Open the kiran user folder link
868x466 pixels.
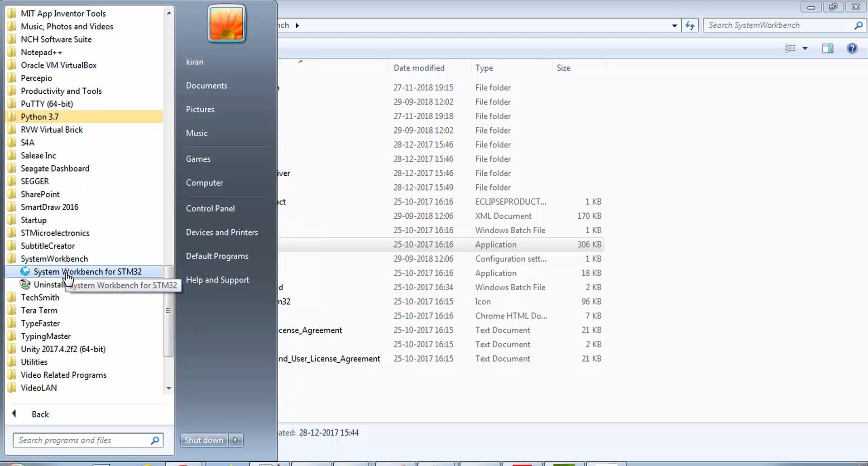194,62
